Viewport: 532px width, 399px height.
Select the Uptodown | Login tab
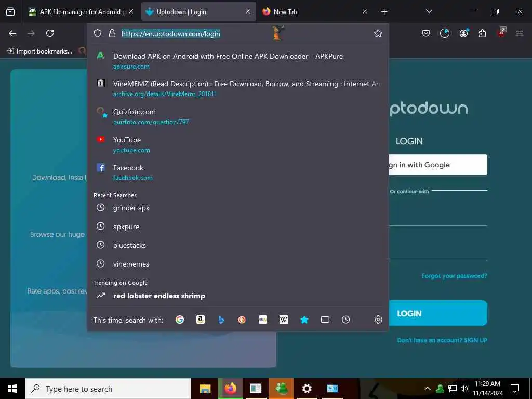click(198, 12)
